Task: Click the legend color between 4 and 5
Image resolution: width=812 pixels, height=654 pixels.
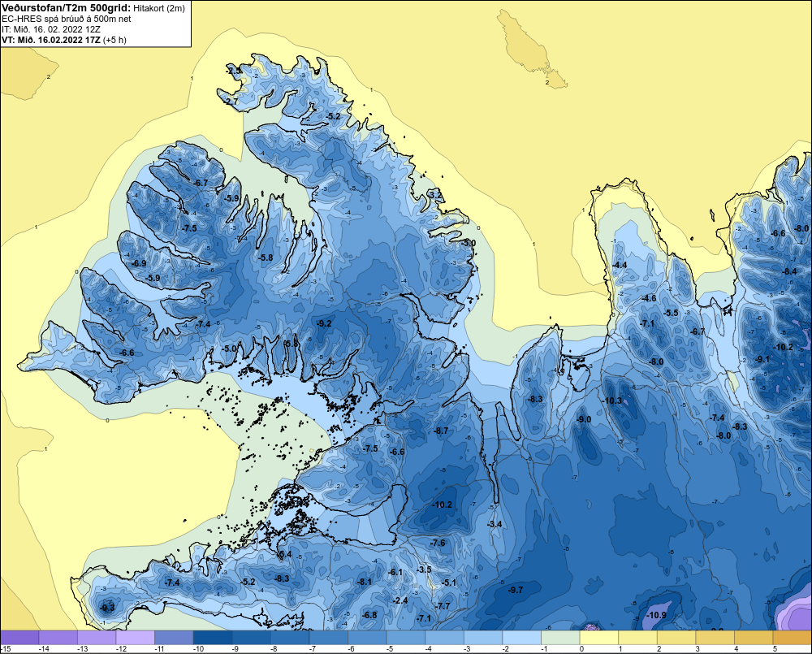Action: (x=754, y=638)
